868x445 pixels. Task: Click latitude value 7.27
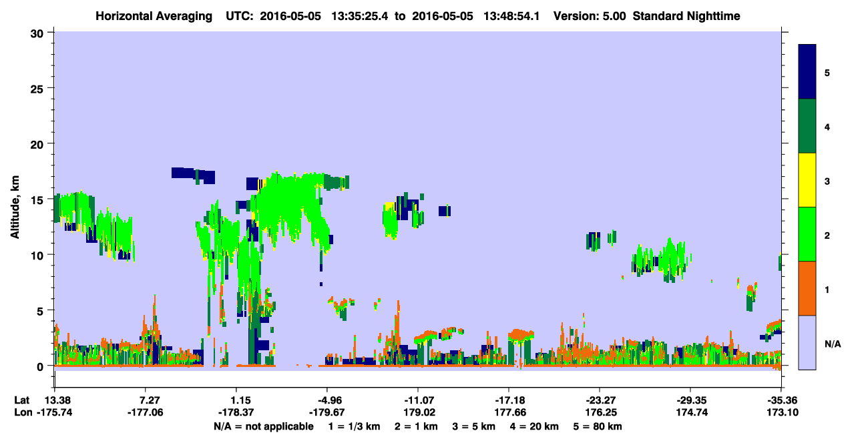pos(145,400)
